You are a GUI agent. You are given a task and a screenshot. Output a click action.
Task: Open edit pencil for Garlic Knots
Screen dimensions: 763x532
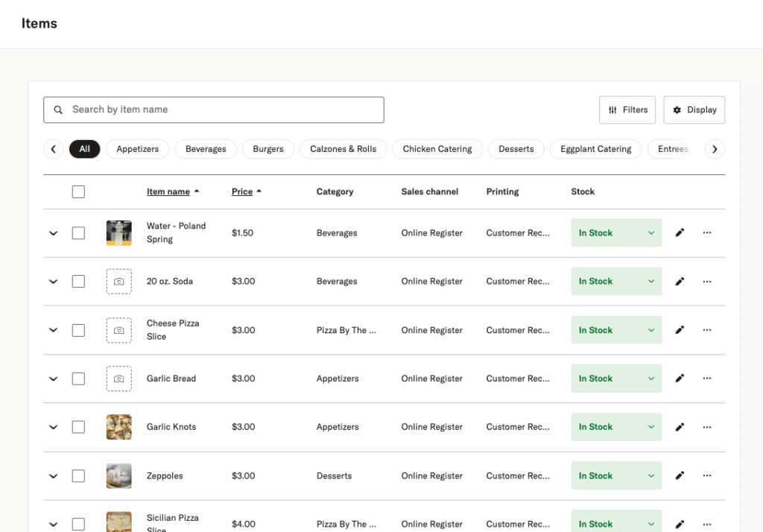click(680, 427)
